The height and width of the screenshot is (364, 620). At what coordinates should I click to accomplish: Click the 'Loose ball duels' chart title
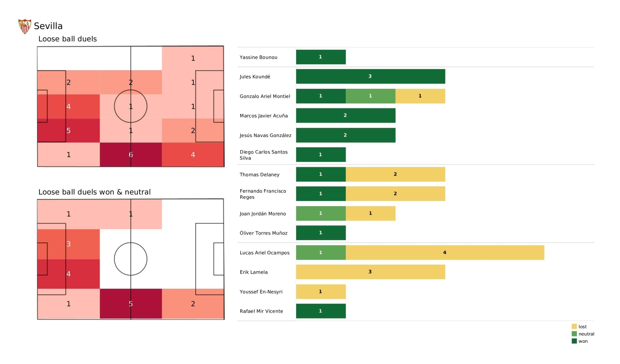tap(67, 39)
